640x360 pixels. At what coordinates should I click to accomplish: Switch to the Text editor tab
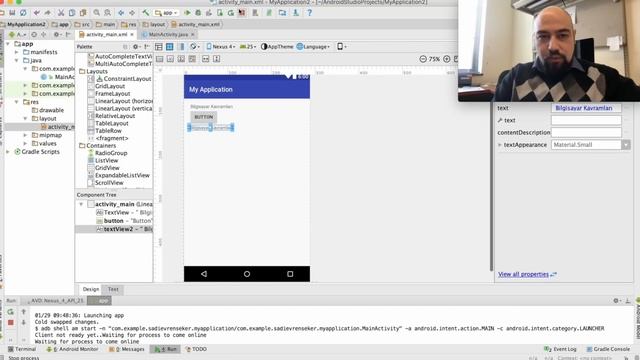coord(113,289)
